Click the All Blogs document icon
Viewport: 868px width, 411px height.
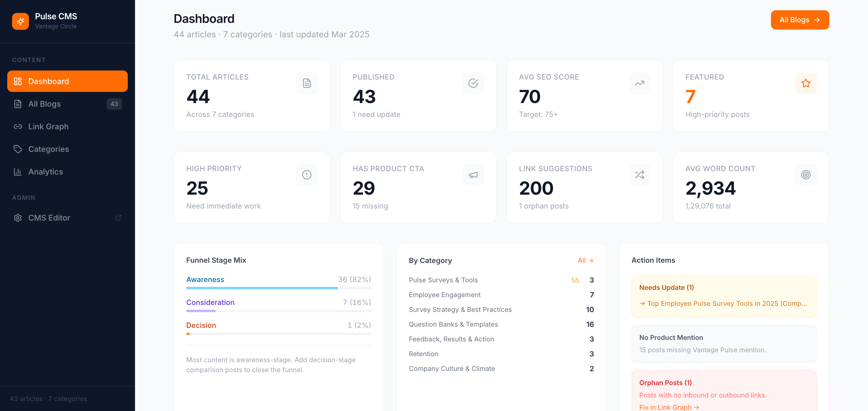[17, 104]
